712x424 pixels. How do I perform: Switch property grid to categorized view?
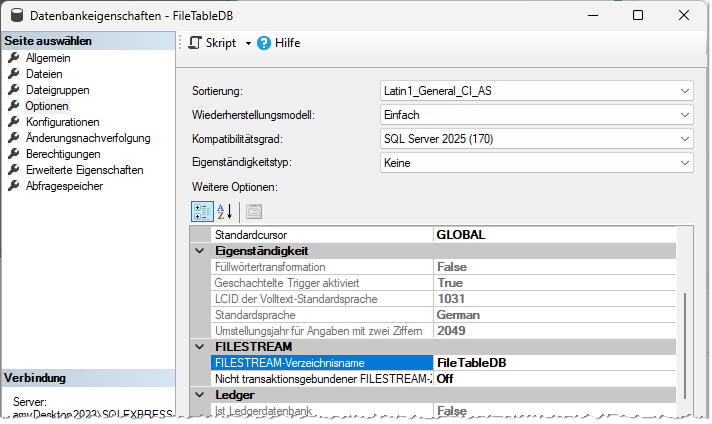coord(202,212)
